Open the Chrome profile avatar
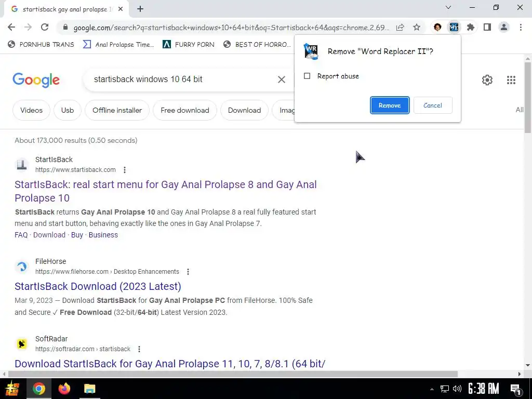Screen dimensions: 532x399 pyautogui.click(x=504, y=27)
